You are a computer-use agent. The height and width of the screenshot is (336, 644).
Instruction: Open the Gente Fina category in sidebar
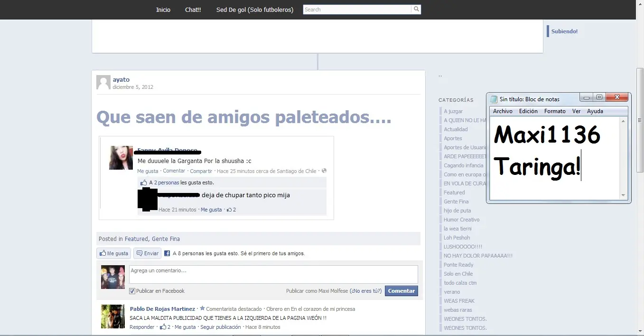[x=456, y=202]
